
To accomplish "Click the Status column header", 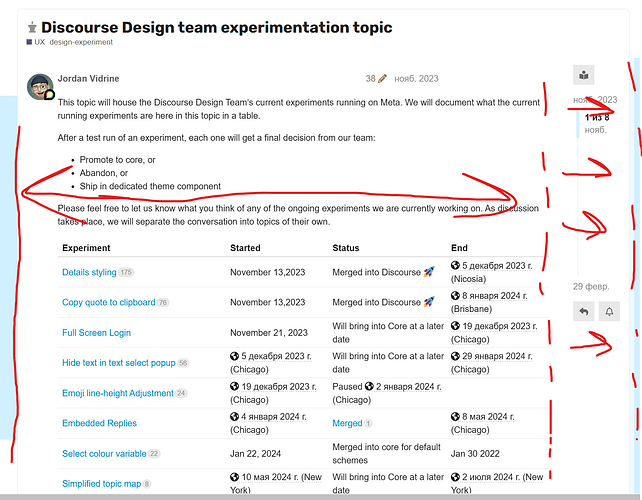I will point(346,248).
